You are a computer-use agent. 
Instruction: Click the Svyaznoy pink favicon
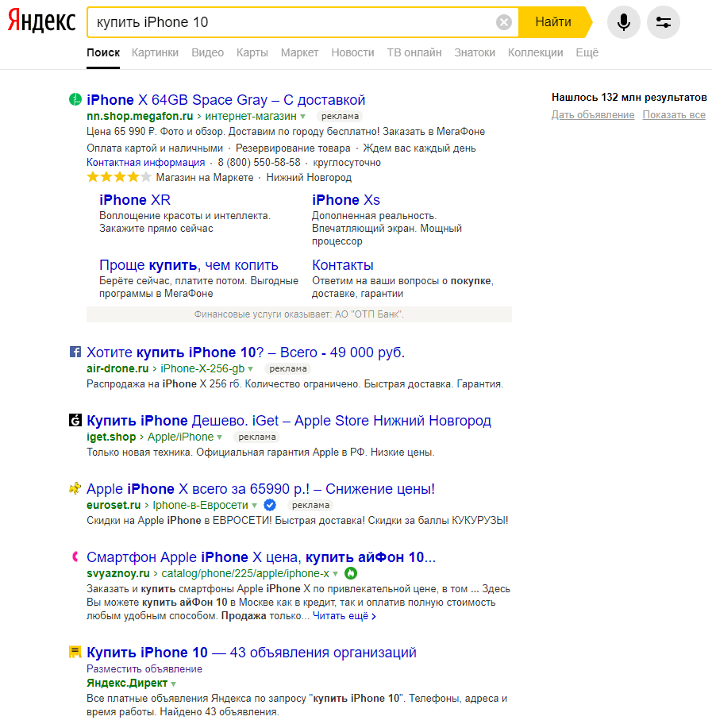pos(75,557)
